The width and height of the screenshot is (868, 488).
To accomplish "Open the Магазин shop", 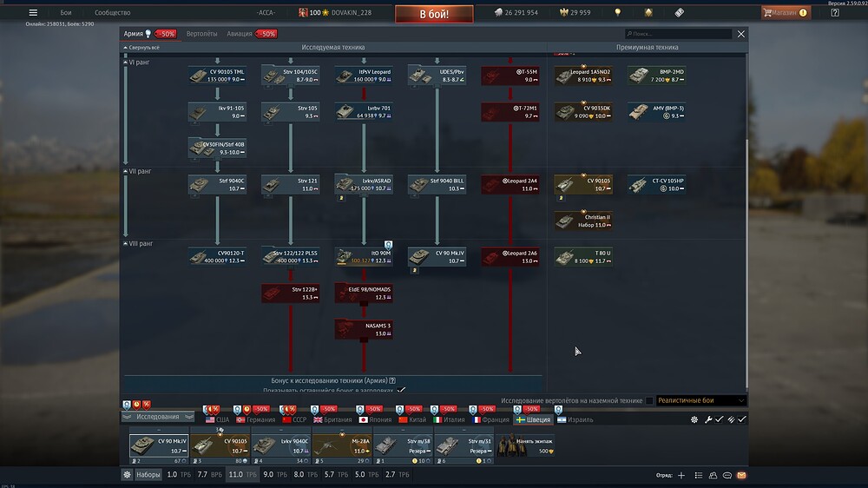I will (x=786, y=12).
